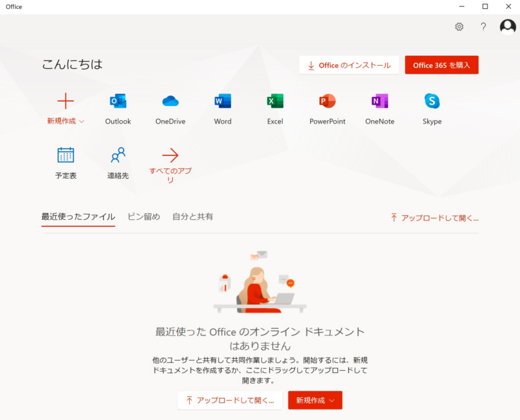Open the 予定表 calendar icon

pos(66,155)
